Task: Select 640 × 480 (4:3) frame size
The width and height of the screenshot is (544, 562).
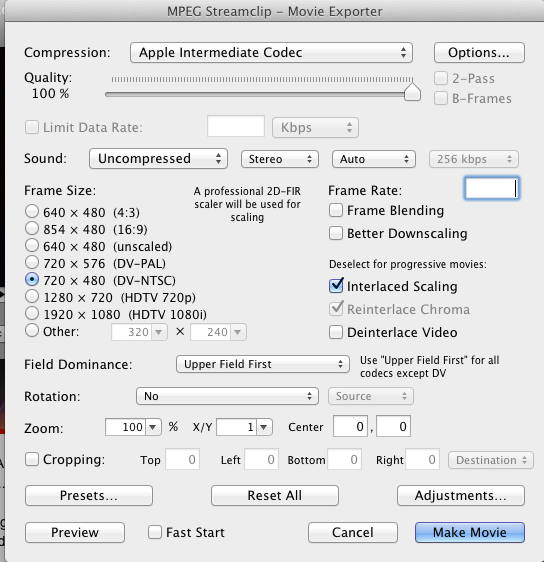Action: (32, 211)
